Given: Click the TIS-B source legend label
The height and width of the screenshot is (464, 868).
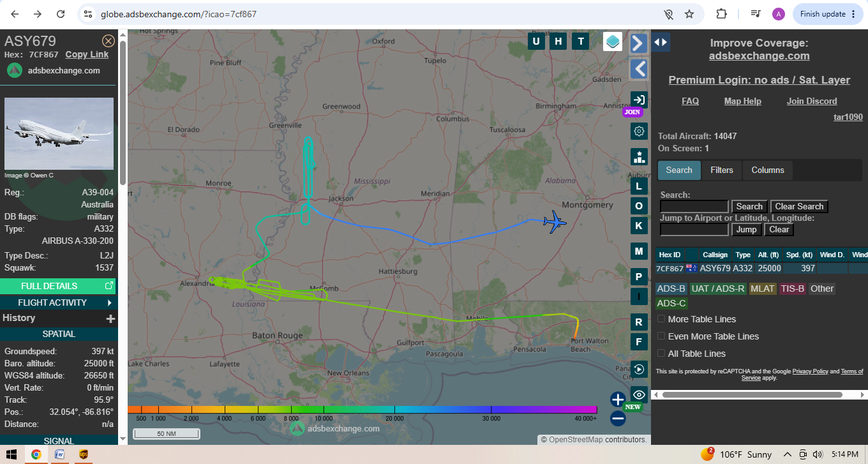Looking at the screenshot, I should [793, 288].
